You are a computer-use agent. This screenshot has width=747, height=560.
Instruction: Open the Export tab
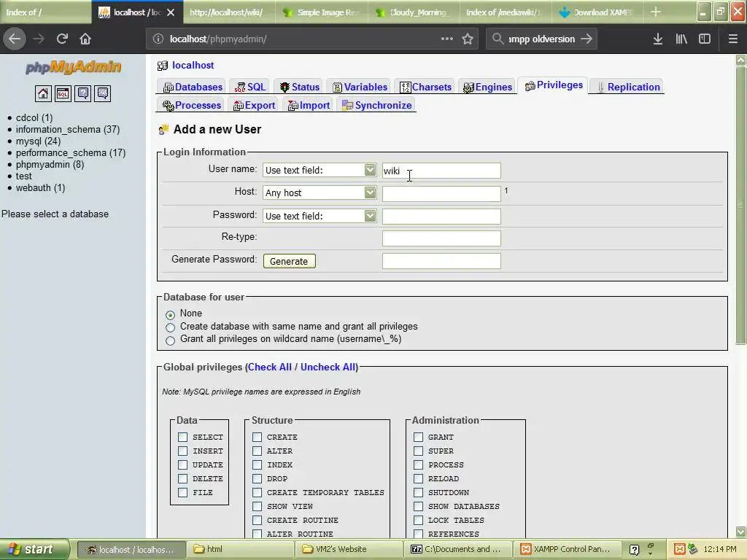coord(254,105)
